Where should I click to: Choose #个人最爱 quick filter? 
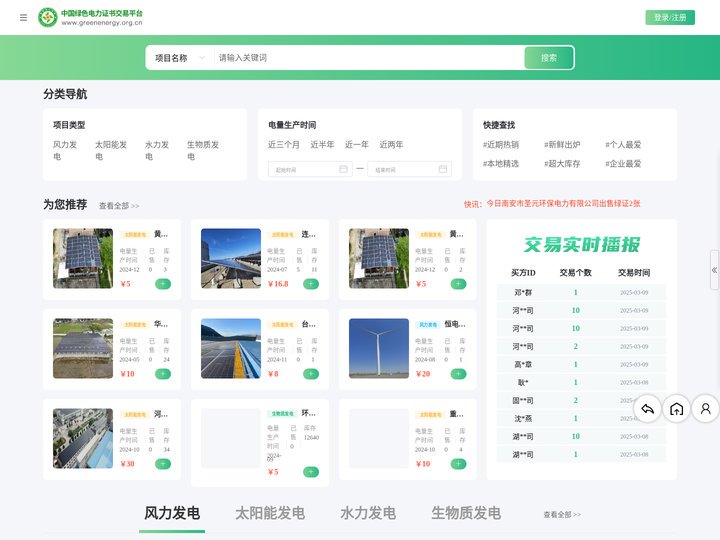coord(623,145)
